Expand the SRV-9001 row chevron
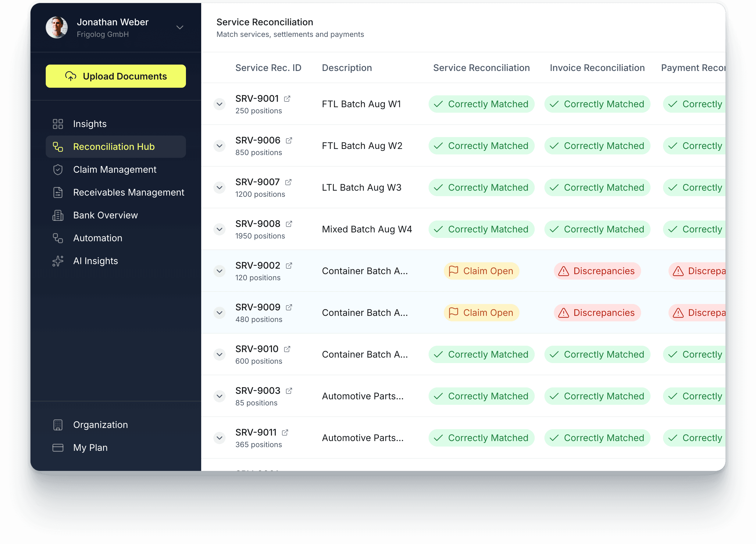 click(x=219, y=104)
